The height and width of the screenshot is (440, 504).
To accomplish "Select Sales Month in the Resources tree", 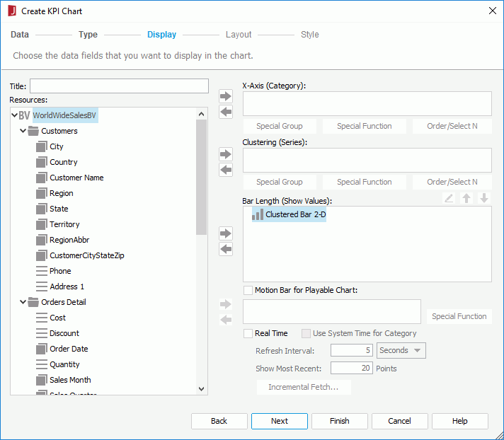I will 70,380.
